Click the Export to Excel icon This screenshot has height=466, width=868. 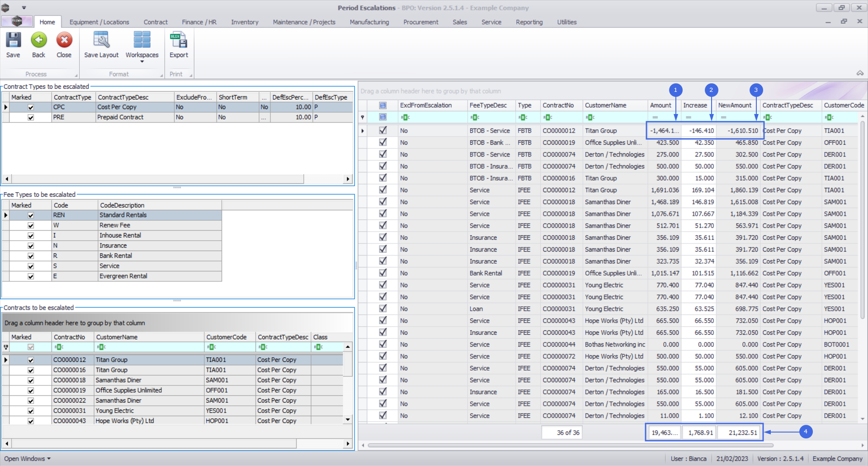point(179,41)
